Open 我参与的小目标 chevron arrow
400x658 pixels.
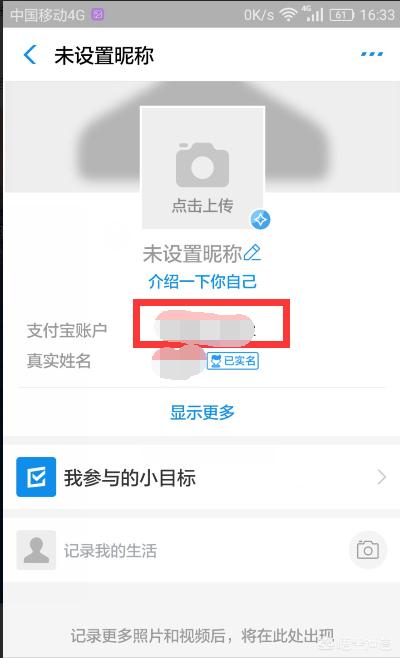tap(381, 477)
